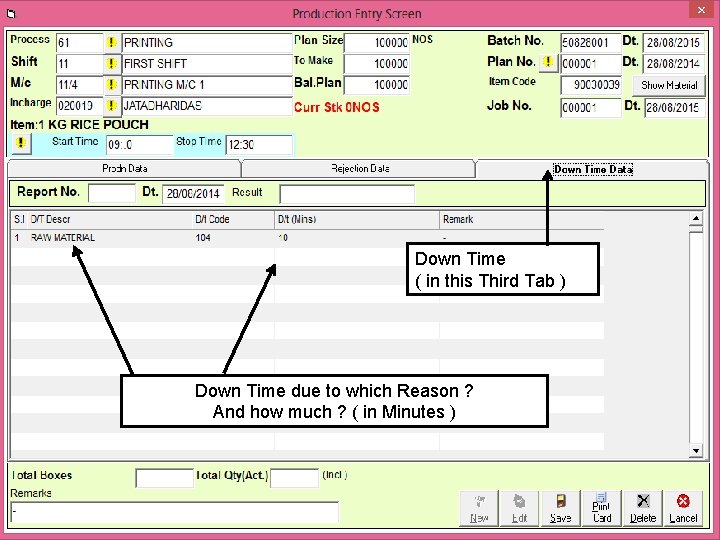720x540 pixels.
Task: Click the FIRST SHIFT name field
Action: pos(207,63)
